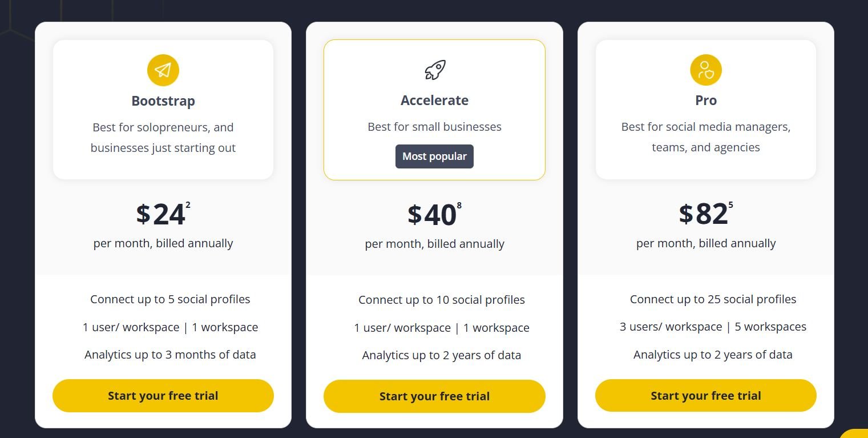The width and height of the screenshot is (868, 438).
Task: Click Analytics up to 3 months text
Action: point(170,355)
